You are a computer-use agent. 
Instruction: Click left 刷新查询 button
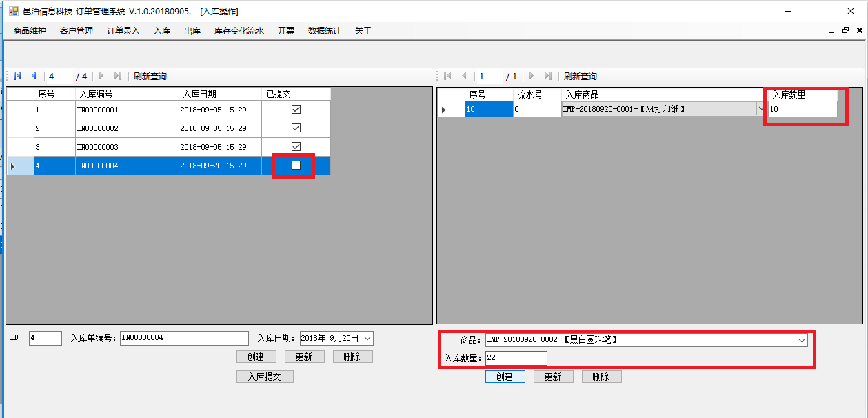pyautogui.click(x=150, y=76)
